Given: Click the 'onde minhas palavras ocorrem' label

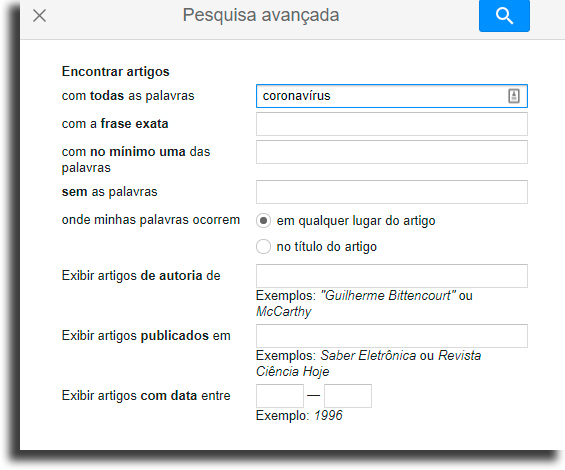Looking at the screenshot, I should 151,220.
